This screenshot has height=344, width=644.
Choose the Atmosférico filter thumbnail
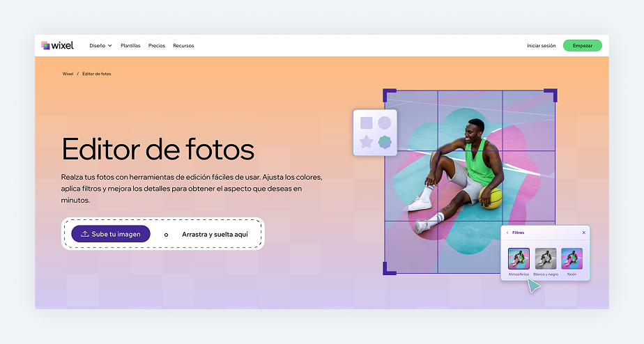click(519, 258)
